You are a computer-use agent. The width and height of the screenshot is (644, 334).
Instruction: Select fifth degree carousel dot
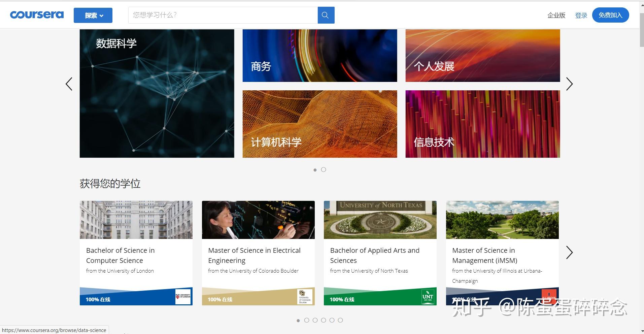(x=332, y=320)
